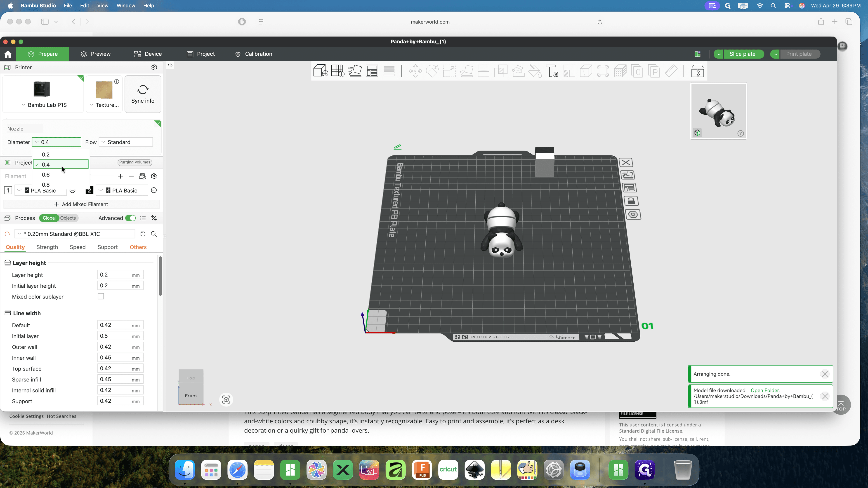Click the Add plate grid icon
Image resolution: width=868 pixels, height=488 pixels.
coord(338,71)
